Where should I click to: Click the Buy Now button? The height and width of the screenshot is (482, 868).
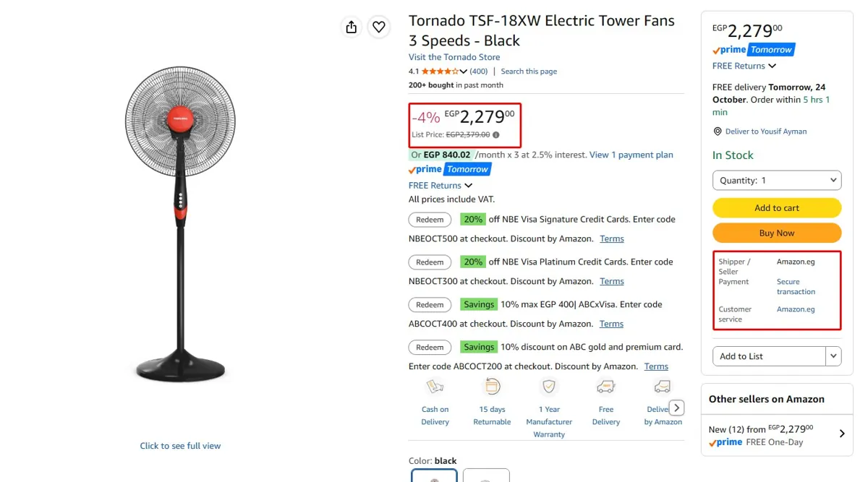pyautogui.click(x=777, y=233)
